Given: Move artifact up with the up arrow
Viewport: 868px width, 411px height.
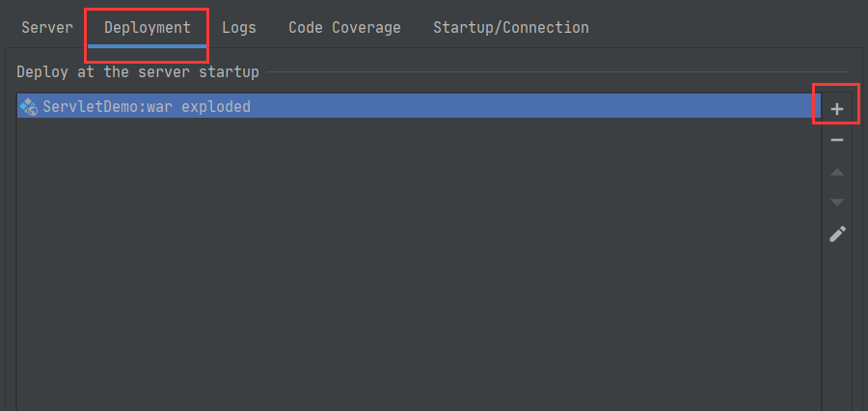Looking at the screenshot, I should point(837,173).
